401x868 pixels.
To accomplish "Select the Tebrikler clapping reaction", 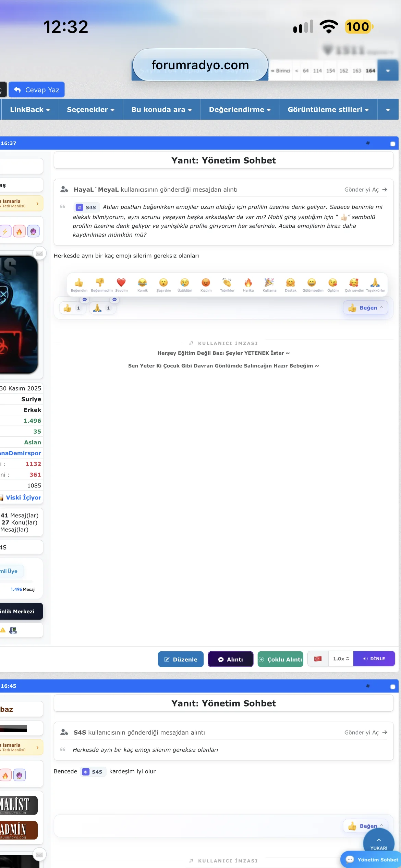I will coord(227,285).
